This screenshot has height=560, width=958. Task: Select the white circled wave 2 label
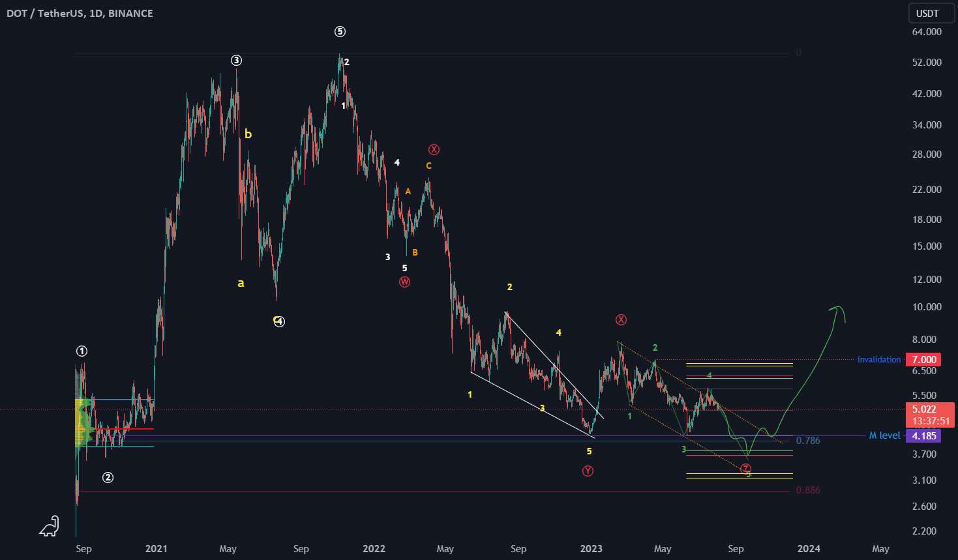(108, 478)
